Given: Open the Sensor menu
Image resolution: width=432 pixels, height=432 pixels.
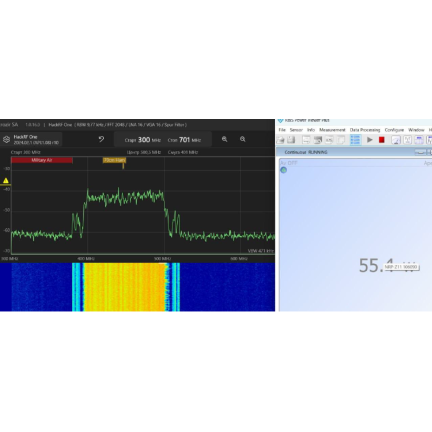Looking at the screenshot, I should click(x=296, y=130).
